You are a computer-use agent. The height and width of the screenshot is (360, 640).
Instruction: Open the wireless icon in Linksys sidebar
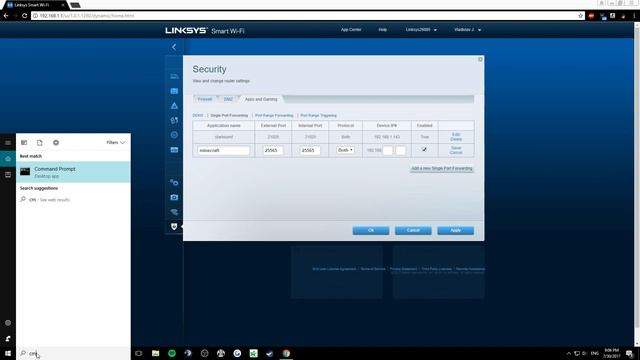pyautogui.click(x=174, y=212)
